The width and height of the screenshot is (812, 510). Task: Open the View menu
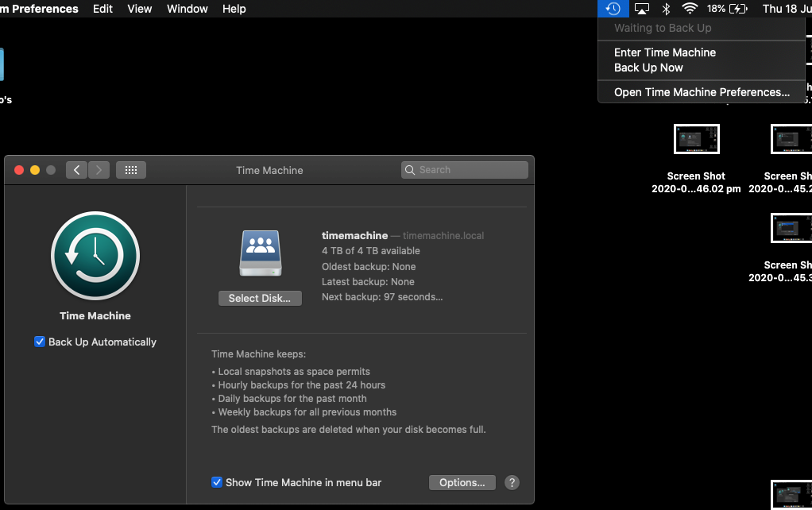pos(140,9)
